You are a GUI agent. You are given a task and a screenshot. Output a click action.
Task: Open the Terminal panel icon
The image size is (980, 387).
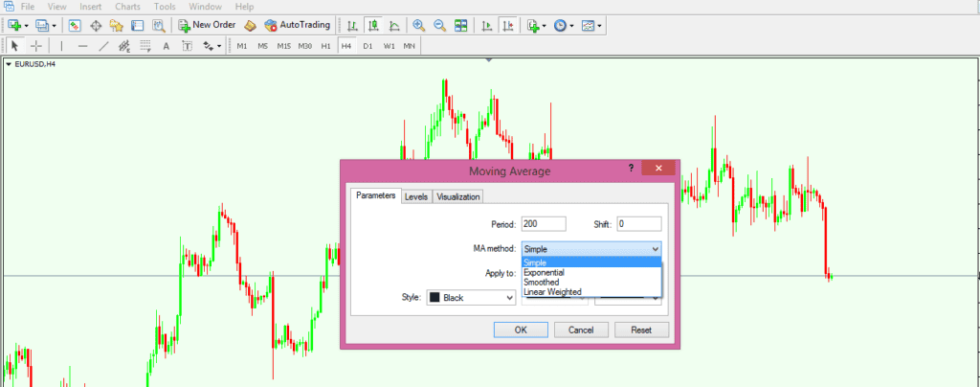138,26
